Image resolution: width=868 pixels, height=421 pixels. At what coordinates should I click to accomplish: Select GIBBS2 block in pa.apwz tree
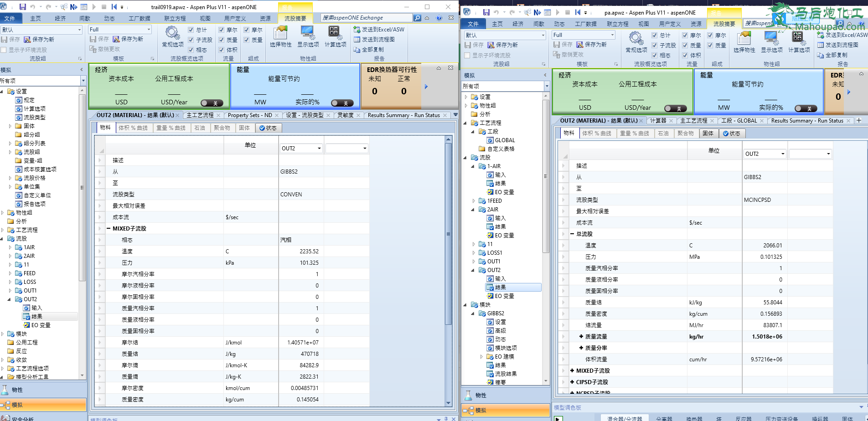pos(496,313)
